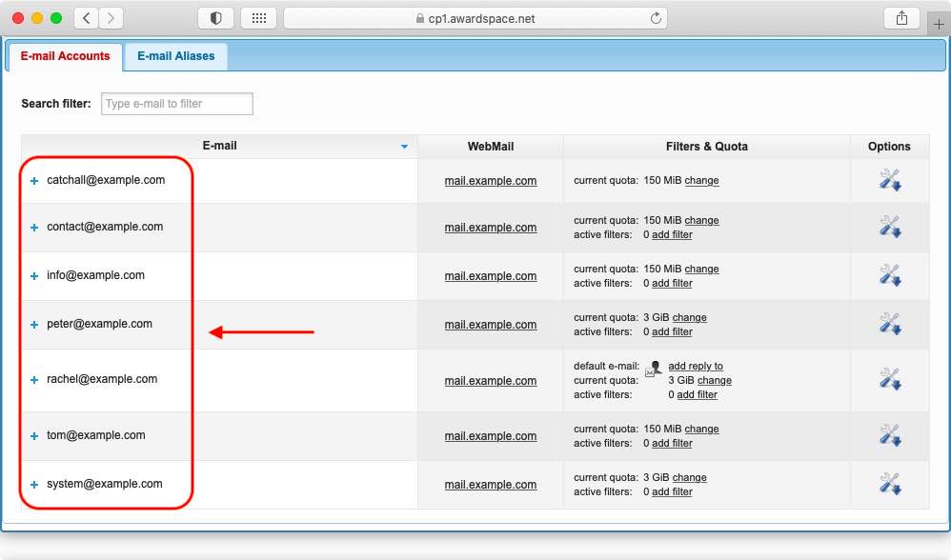Open options tools for system@example.com
Viewport: 951px width, 560px height.
point(888,484)
